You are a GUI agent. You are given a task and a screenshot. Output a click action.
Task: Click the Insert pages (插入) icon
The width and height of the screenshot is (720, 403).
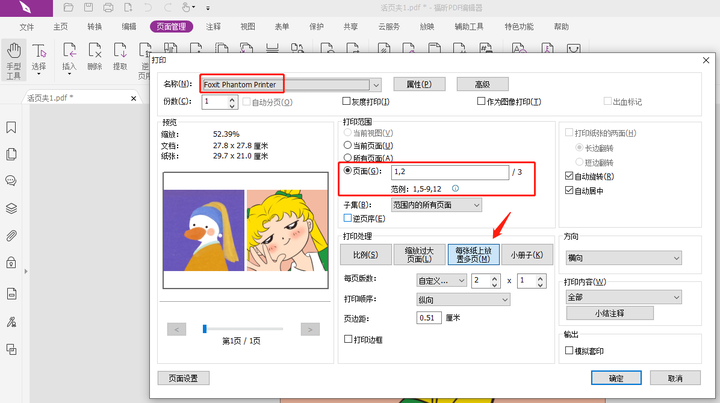(69, 51)
